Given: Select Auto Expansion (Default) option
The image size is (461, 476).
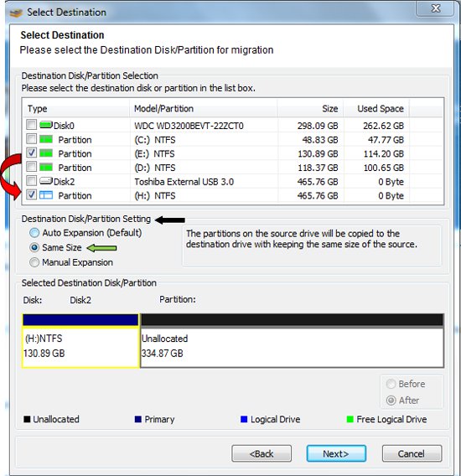Looking at the screenshot, I should pos(34,233).
